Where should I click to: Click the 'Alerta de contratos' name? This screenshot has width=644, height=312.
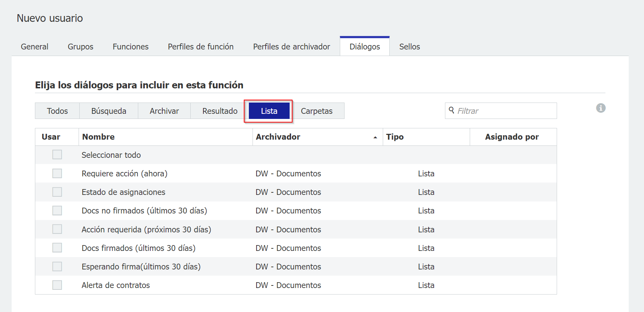click(x=116, y=285)
